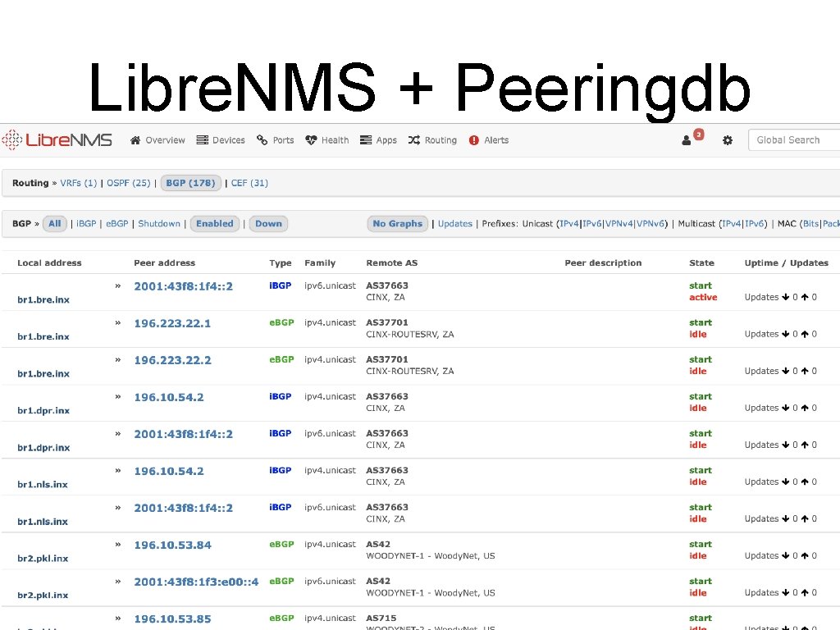840x630 pixels.
Task: Filter by Shutdown sessions
Action: 159,224
